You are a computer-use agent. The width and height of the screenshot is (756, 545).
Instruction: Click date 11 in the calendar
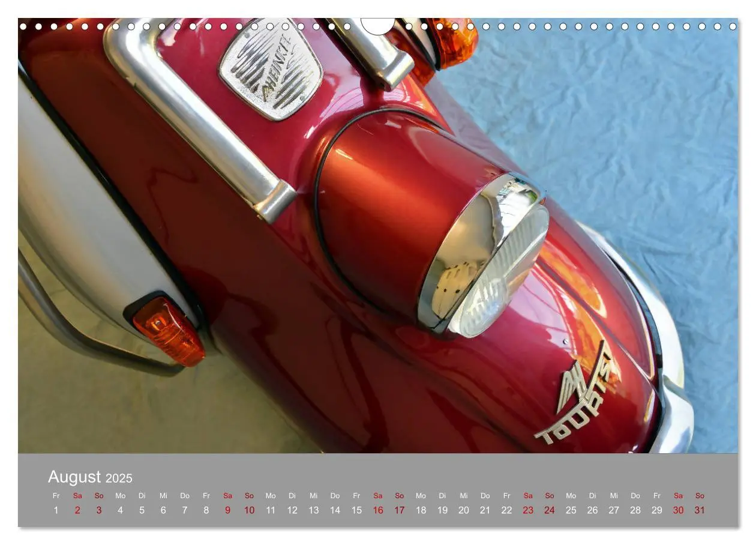[271, 510]
